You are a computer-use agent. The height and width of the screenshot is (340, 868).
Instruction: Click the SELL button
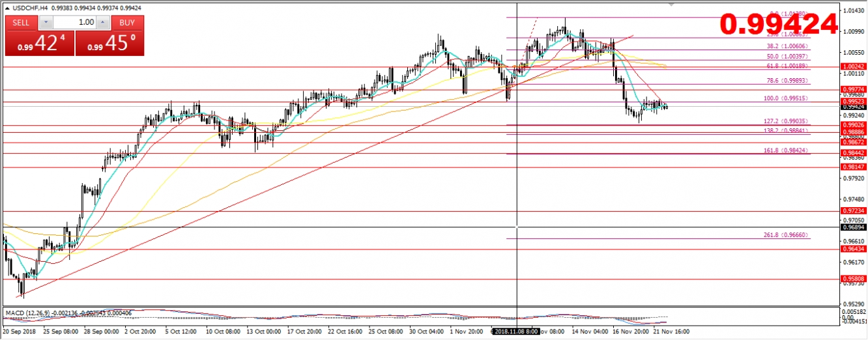[22, 23]
